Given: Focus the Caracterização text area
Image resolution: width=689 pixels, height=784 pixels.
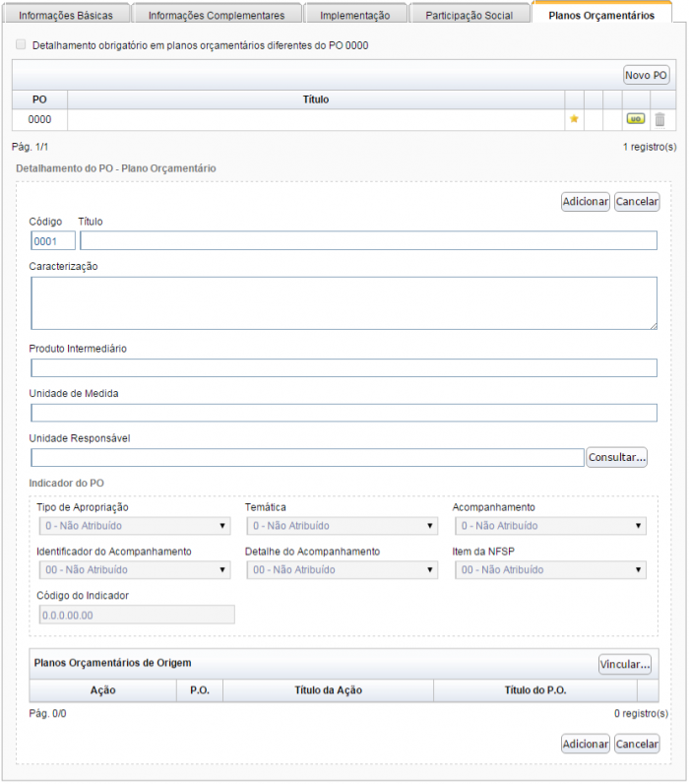Looking at the screenshot, I should coord(344,302).
